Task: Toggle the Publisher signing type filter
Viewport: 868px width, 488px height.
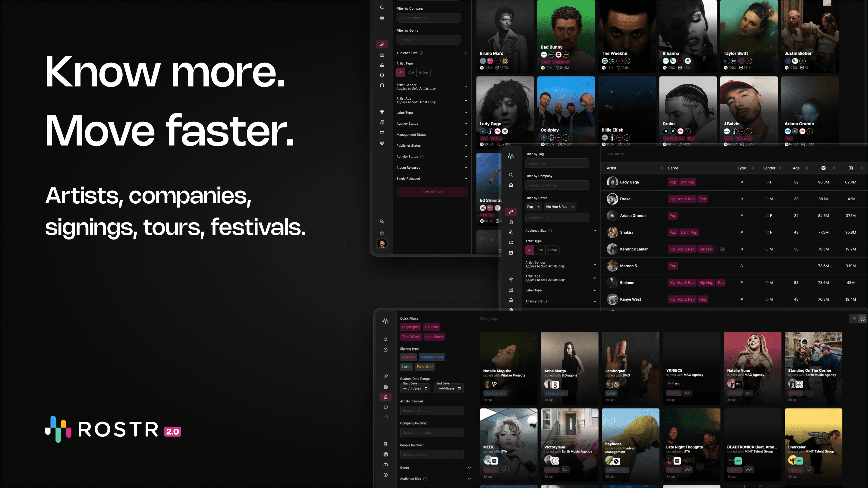Action: [425, 367]
